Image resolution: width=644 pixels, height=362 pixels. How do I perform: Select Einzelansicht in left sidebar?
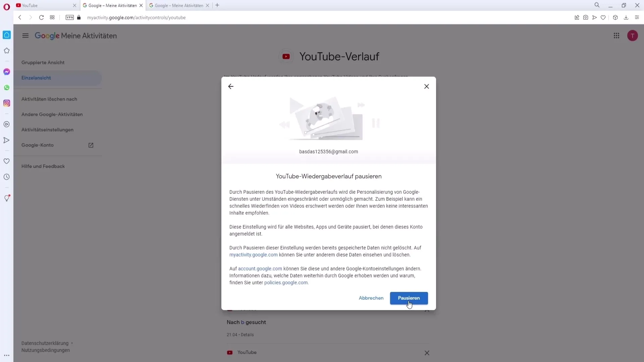click(36, 78)
